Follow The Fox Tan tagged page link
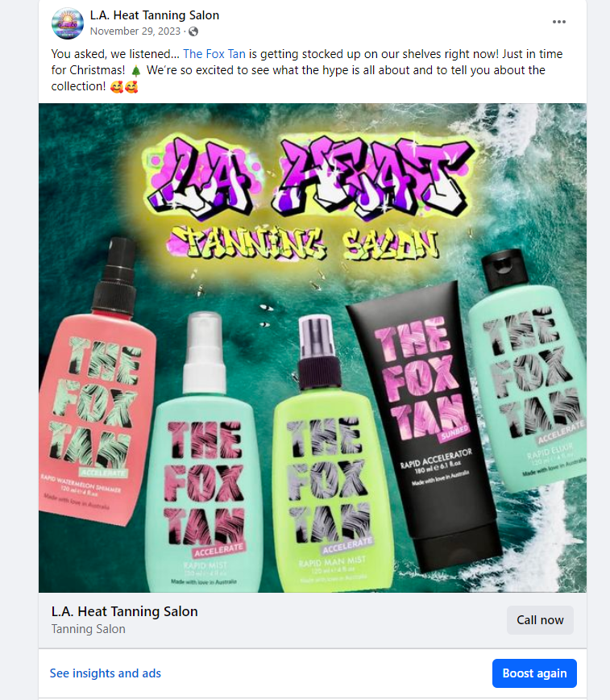The height and width of the screenshot is (700, 610). [214, 54]
